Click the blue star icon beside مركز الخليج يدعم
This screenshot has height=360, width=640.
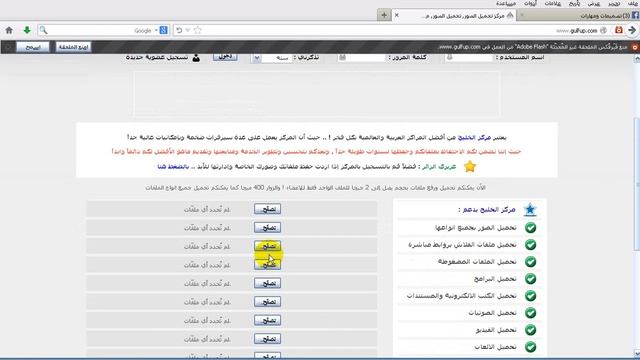(x=530, y=209)
